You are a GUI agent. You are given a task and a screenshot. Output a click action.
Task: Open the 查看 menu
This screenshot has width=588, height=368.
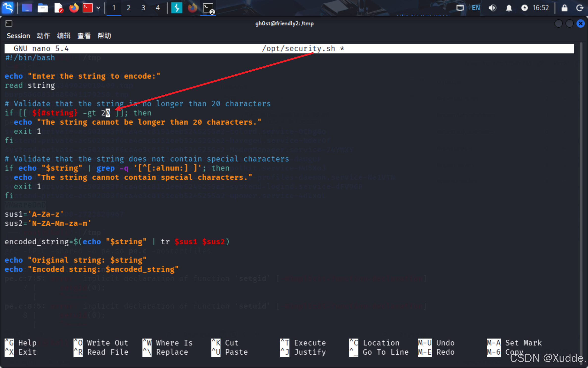pyautogui.click(x=84, y=36)
